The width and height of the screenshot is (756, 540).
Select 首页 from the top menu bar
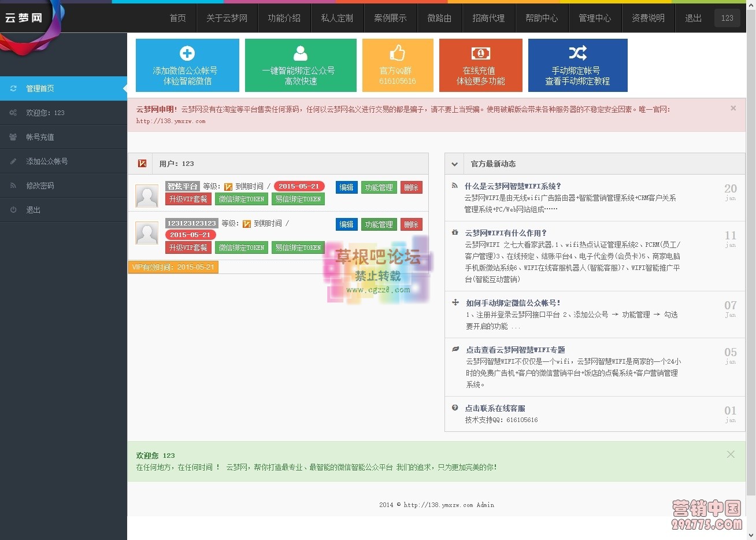click(x=177, y=18)
